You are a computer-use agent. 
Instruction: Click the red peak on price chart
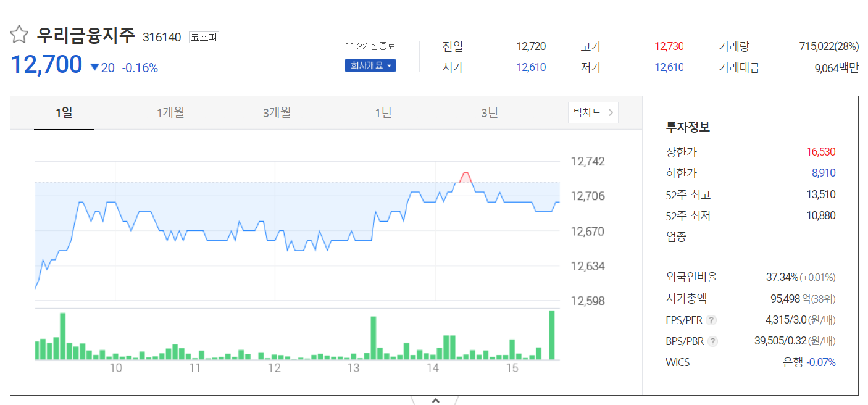click(465, 178)
